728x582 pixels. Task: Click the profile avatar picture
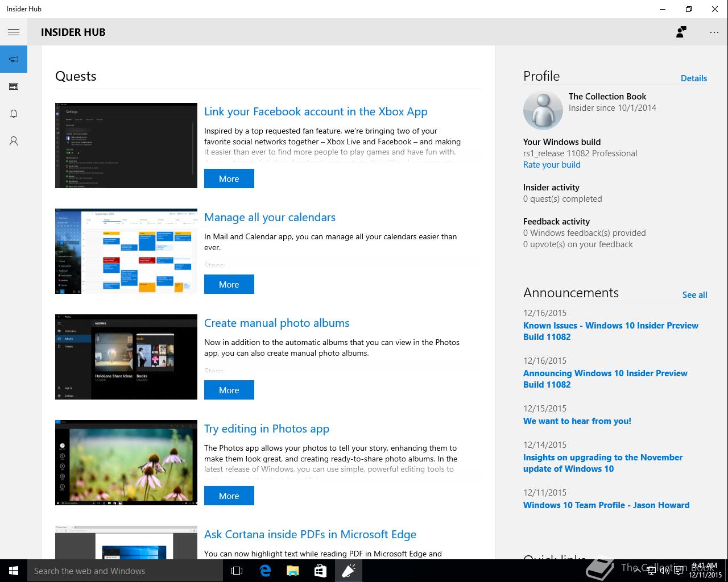click(543, 110)
